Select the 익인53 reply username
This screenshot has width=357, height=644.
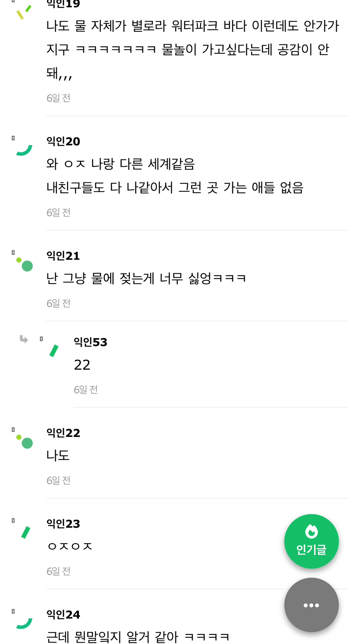90,342
